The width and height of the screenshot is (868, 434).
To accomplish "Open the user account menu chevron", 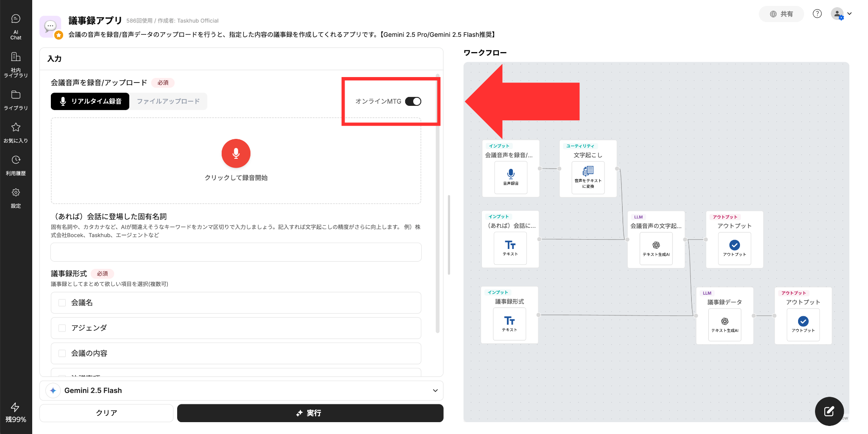I will 849,14.
